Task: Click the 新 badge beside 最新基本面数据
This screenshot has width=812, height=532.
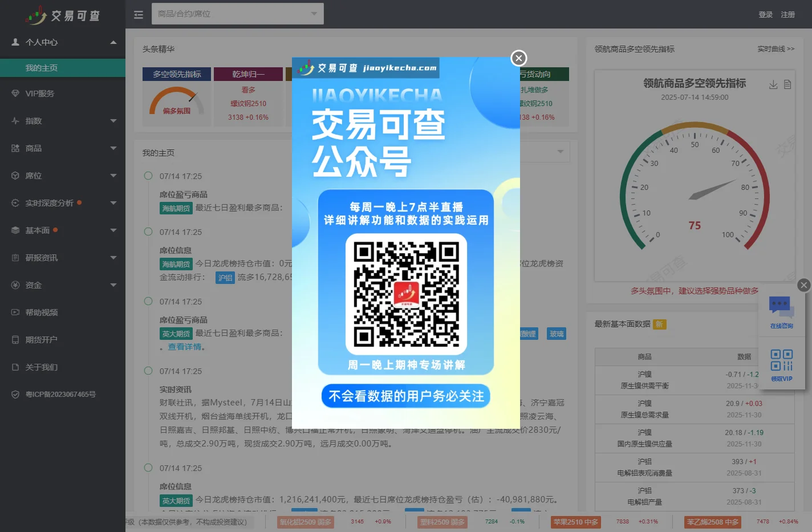Action: coord(659,324)
